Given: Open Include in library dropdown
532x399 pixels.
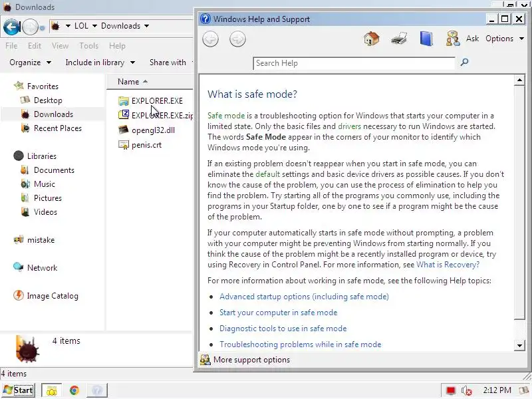Looking at the screenshot, I should point(100,63).
